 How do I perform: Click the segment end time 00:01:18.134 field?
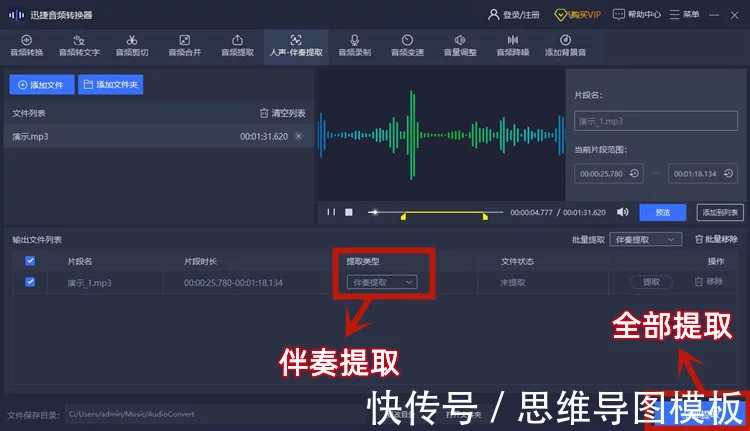pyautogui.click(x=703, y=174)
